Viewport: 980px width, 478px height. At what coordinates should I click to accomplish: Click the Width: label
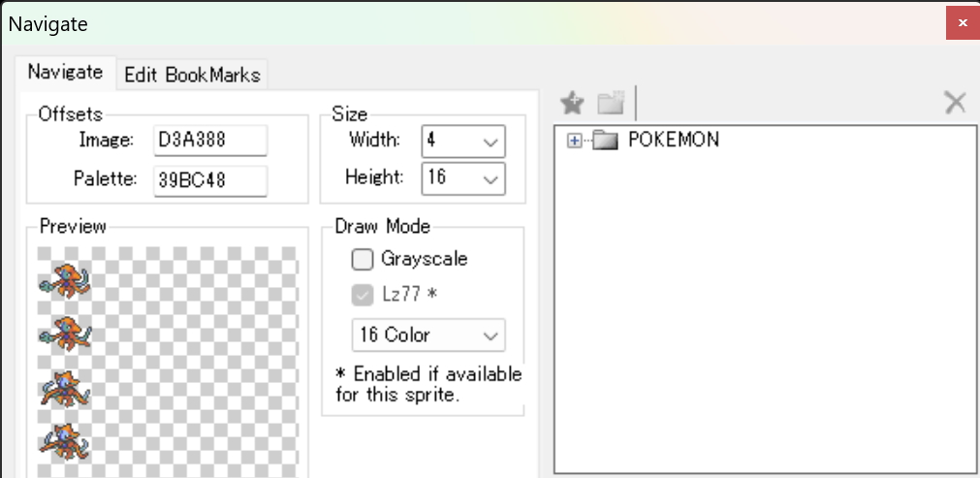(374, 140)
